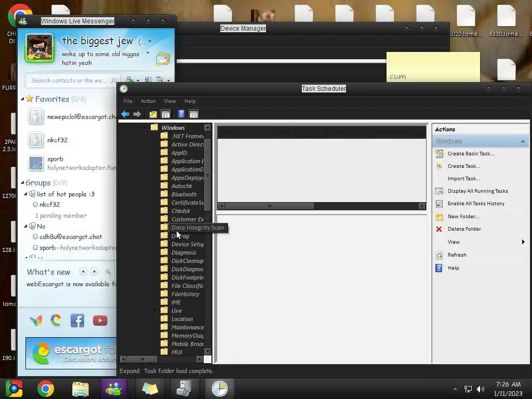The image size is (532, 399).
Task: Open the Facebook icon in Messenger
Action: pos(77,321)
